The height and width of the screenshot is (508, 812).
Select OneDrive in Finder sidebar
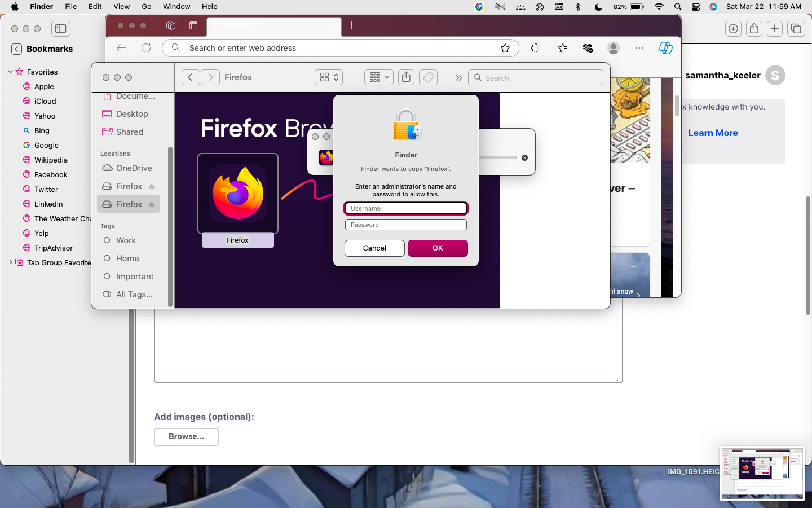pos(128,168)
